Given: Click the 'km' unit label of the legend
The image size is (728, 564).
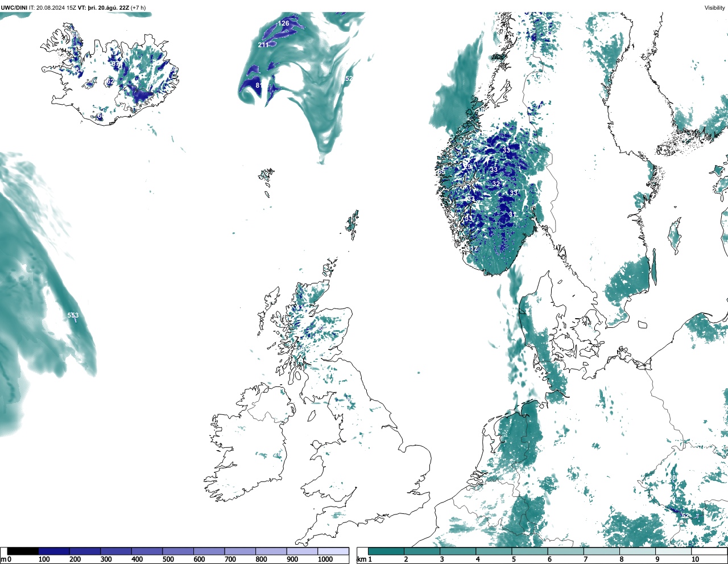Looking at the screenshot, I should point(361,559).
